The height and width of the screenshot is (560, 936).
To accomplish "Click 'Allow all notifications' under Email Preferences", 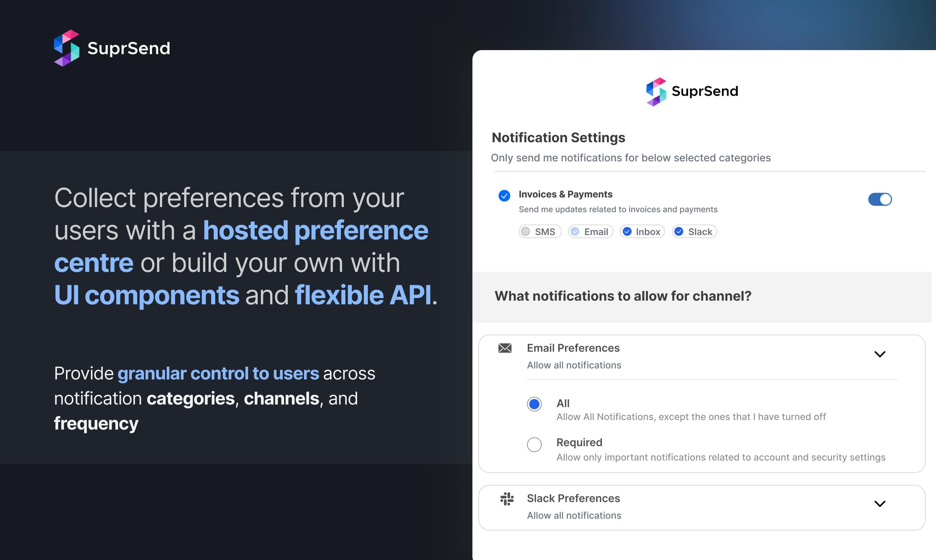I will [x=574, y=365].
